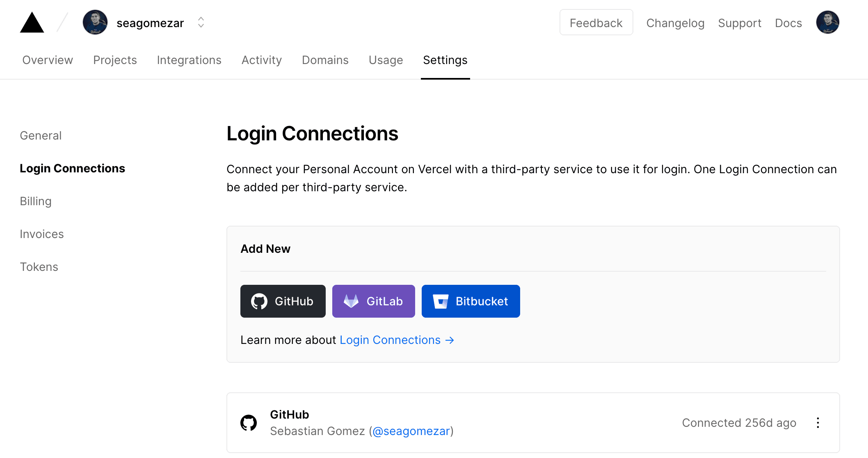Select Billing in the settings sidebar
The width and height of the screenshot is (868, 458).
click(x=36, y=201)
